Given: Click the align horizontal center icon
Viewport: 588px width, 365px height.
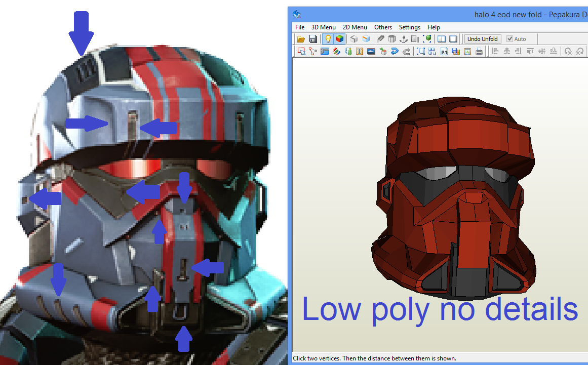Looking at the screenshot, I should tap(506, 51).
